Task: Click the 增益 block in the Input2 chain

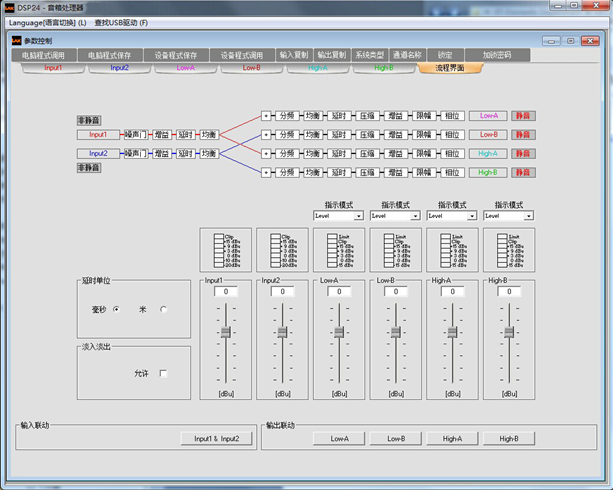Action: (x=161, y=153)
